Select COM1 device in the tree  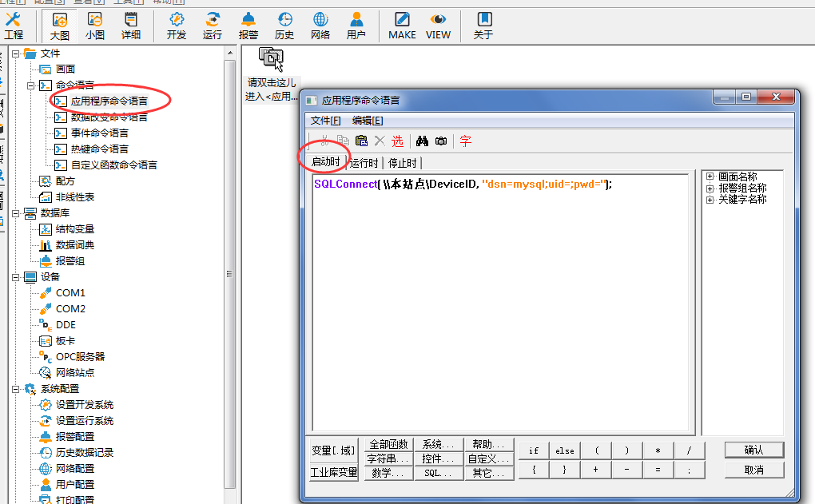(x=70, y=293)
